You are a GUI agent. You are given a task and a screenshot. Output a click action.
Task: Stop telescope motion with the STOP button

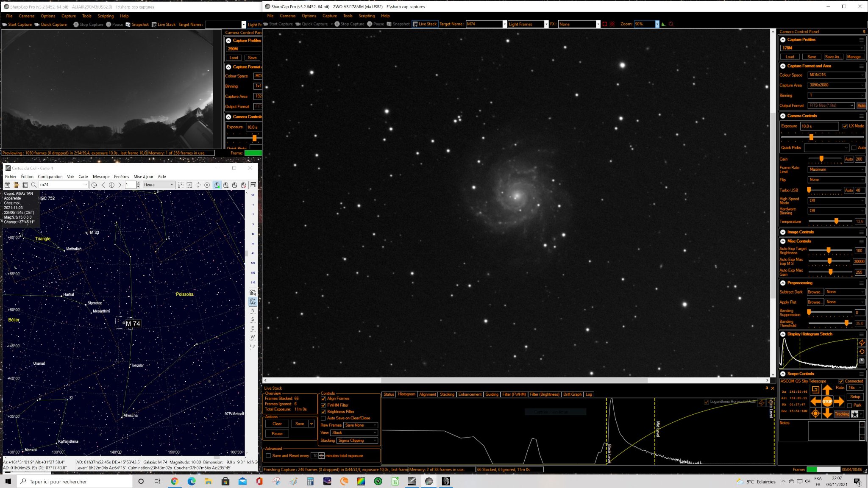[x=827, y=402]
